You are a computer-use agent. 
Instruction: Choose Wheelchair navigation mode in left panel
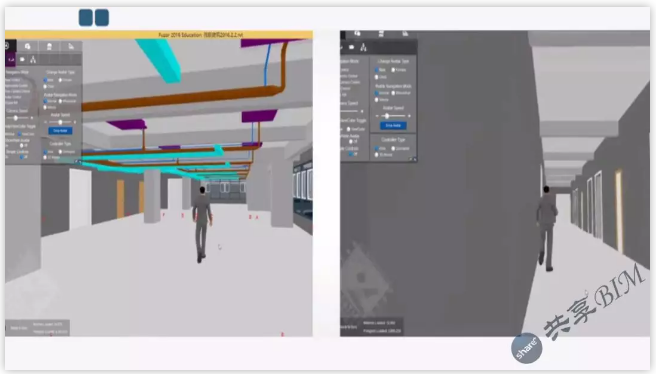click(60, 101)
